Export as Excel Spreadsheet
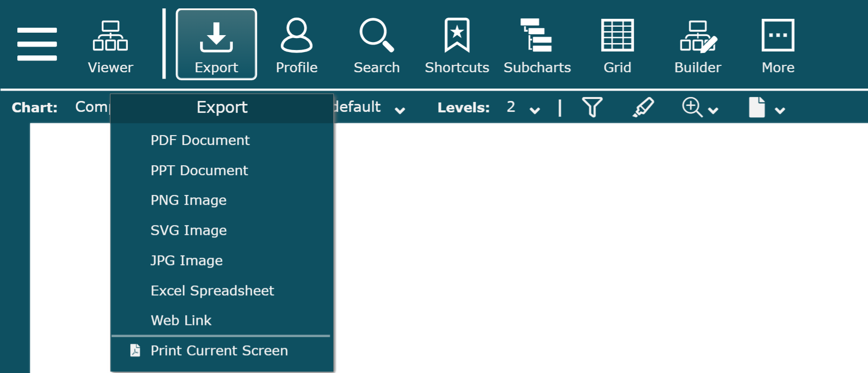Viewport: 868px width, 373px height. (212, 291)
